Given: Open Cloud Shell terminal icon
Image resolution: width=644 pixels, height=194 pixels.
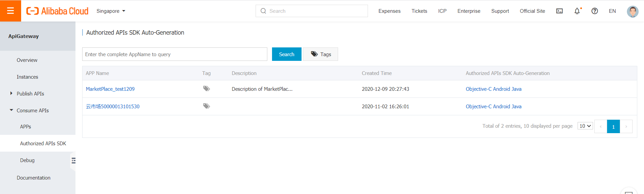Looking at the screenshot, I should tap(559, 11).
